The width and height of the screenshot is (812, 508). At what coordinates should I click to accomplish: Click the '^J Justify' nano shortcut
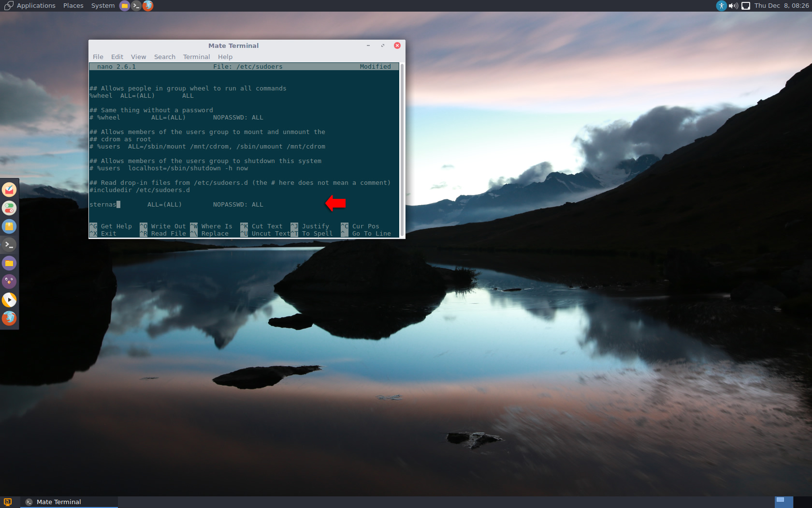point(310,226)
